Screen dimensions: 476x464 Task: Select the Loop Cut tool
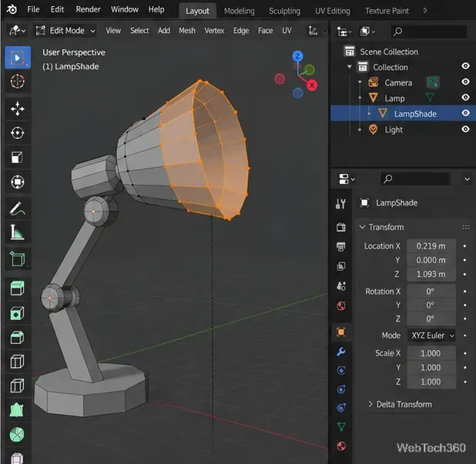pos(18,362)
